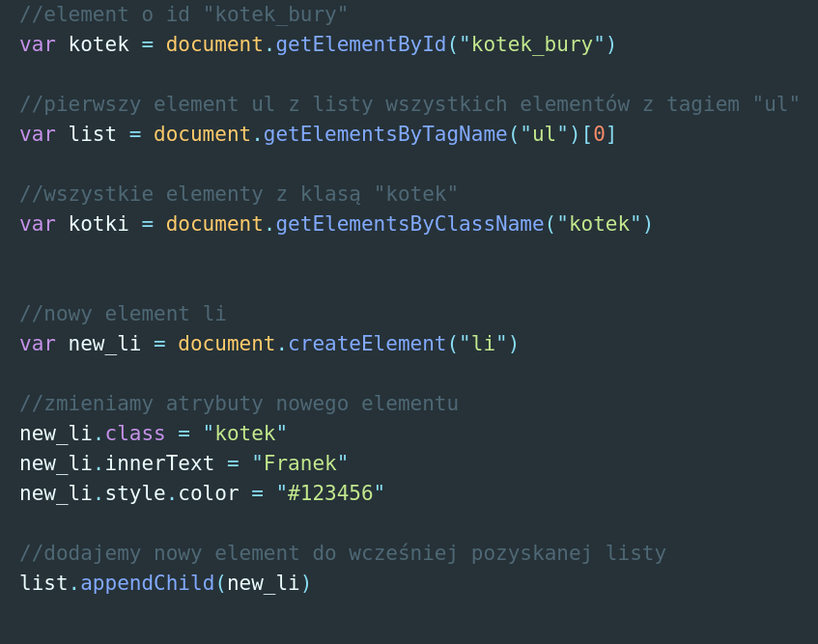Screen dimensions: 818x644
Task: Click the innerText property
Action: [x=159, y=463]
